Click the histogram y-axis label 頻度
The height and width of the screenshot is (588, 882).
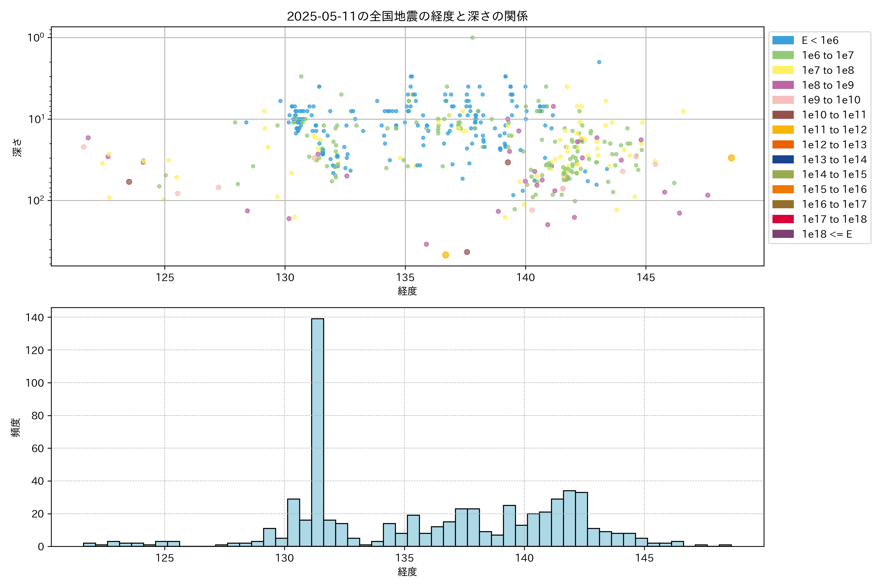point(16,427)
